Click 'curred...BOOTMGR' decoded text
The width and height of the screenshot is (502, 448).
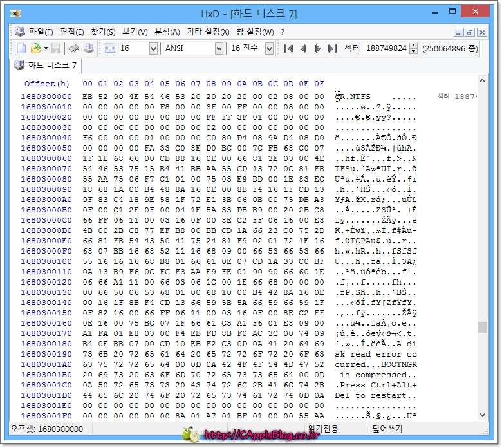[x=376, y=364]
